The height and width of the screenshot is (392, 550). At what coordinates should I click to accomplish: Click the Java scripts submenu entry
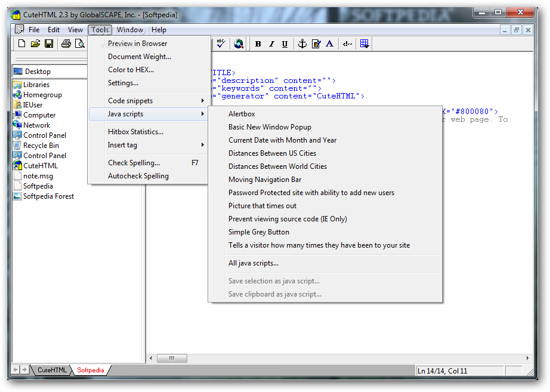149,114
